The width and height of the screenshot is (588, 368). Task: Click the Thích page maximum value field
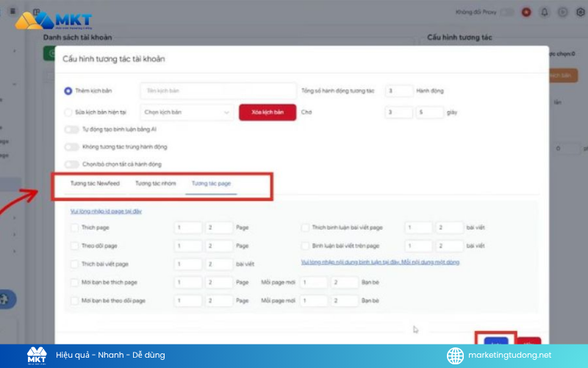219,227
